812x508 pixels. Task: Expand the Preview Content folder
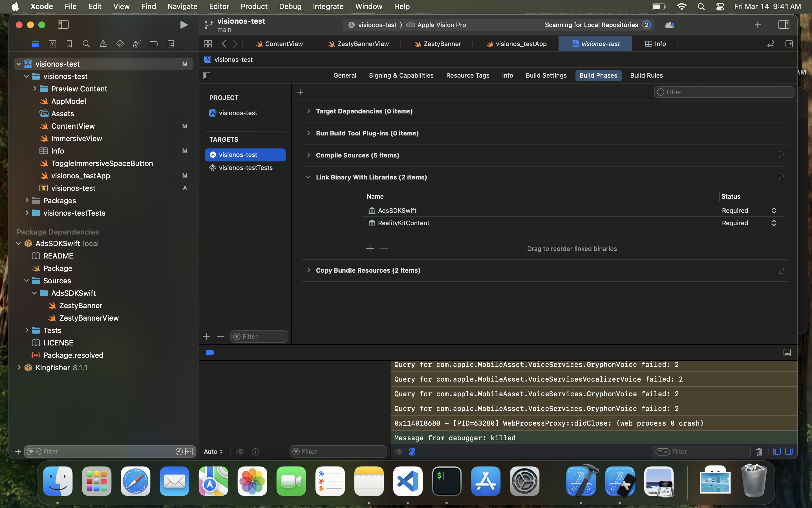tap(35, 89)
